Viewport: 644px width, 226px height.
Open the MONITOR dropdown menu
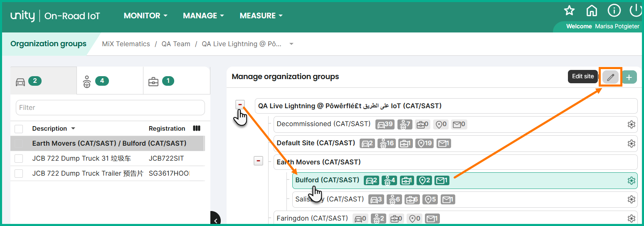pos(146,16)
